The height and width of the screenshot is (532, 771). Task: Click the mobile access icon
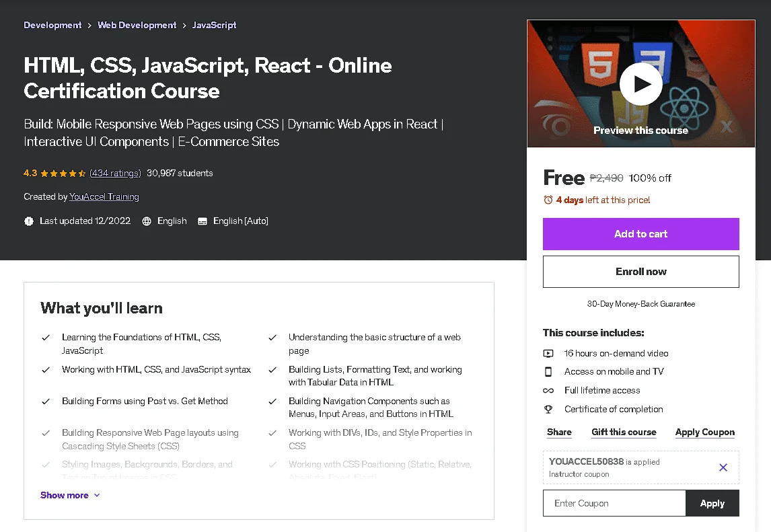point(548,372)
